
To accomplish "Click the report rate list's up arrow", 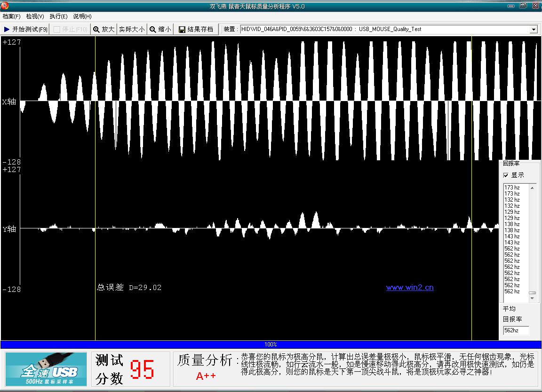I will click(x=533, y=188).
